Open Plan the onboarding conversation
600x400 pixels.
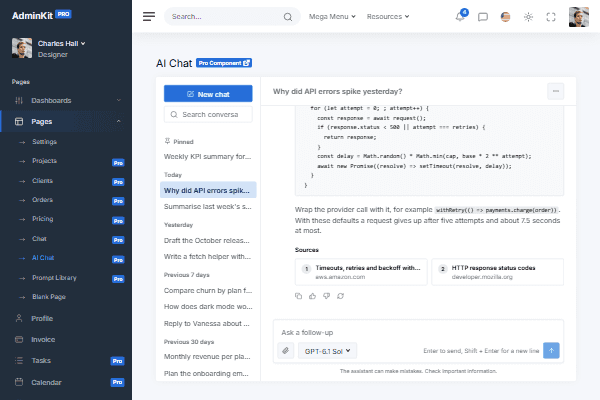pos(208,374)
